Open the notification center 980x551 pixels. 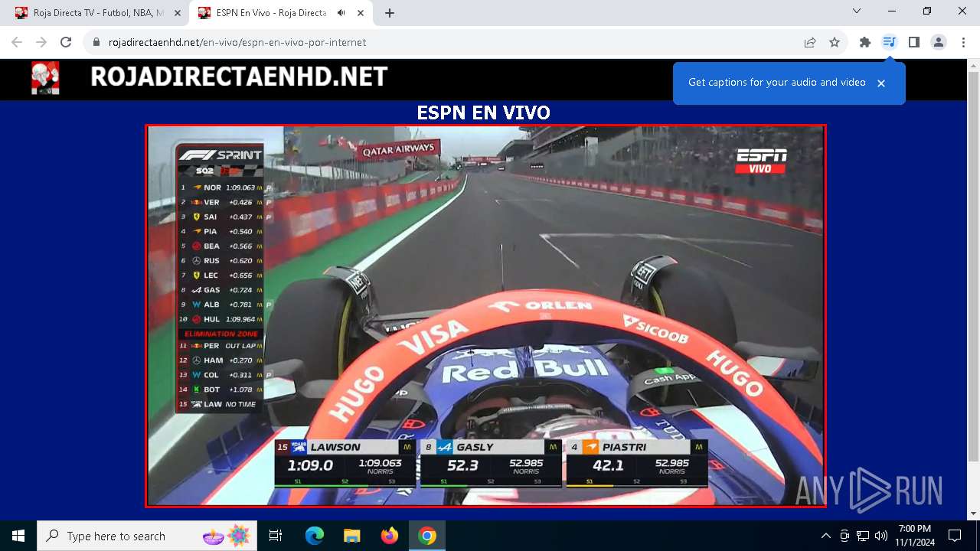[x=955, y=536]
